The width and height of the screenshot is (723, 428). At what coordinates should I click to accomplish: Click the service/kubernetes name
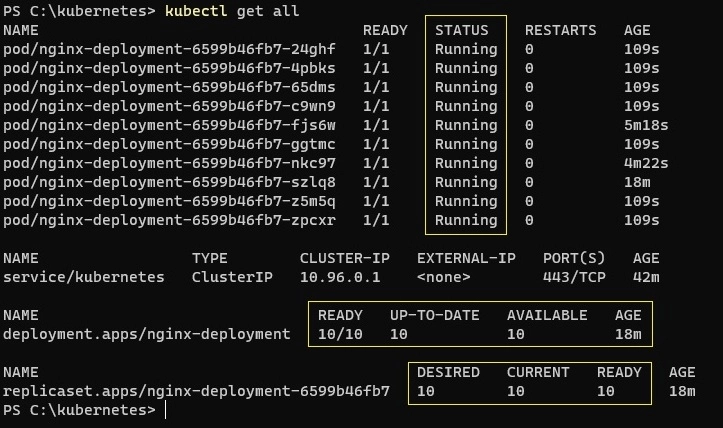[x=84, y=277]
